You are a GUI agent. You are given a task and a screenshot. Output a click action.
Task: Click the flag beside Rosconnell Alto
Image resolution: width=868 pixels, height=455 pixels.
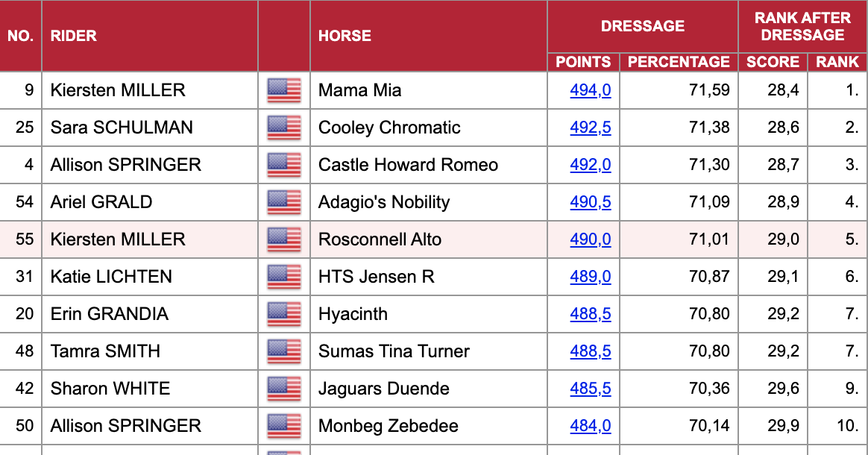point(284,239)
